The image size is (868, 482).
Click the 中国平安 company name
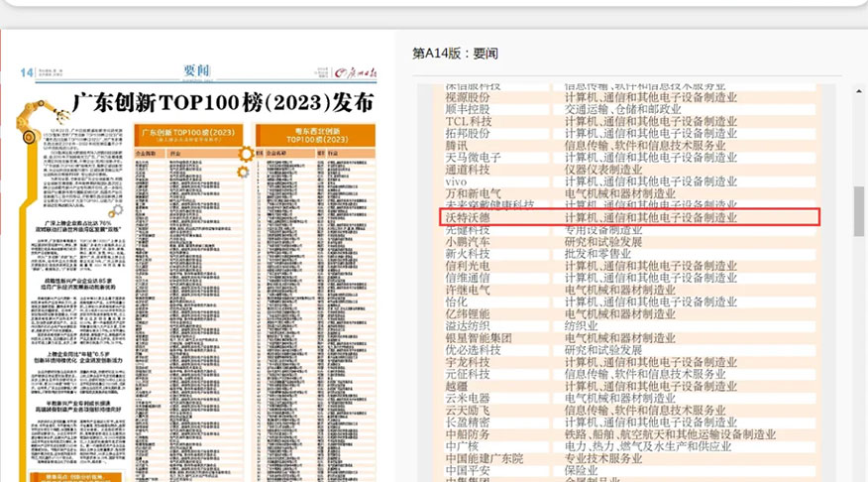point(468,470)
